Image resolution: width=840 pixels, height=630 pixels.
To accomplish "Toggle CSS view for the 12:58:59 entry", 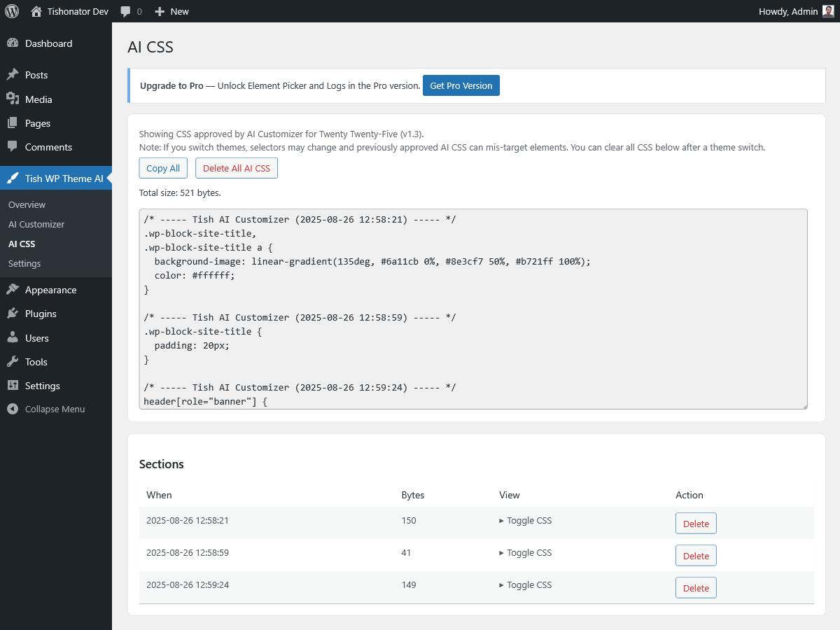I will click(x=525, y=552).
